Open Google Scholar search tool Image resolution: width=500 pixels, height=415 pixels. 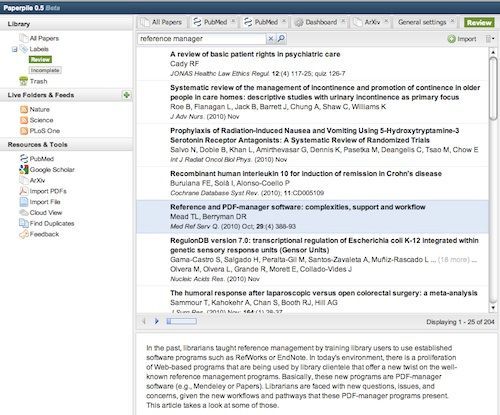coord(52,170)
